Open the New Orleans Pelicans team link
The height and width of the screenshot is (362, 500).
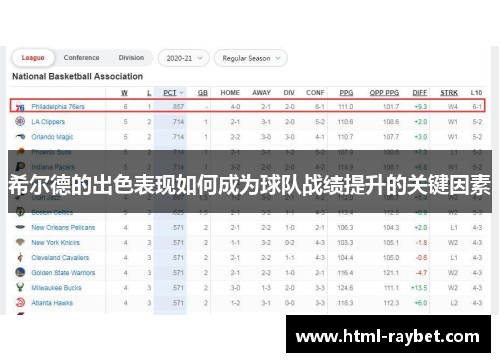(x=63, y=228)
